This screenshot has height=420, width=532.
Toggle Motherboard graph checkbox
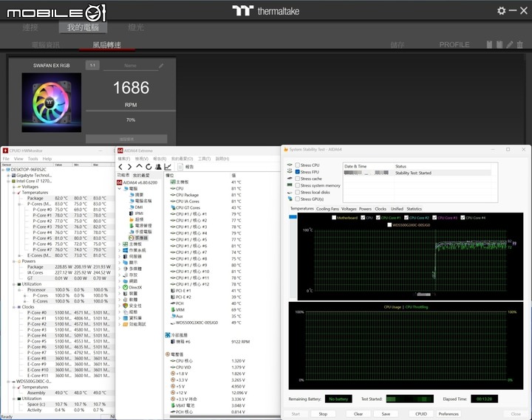[x=334, y=218]
